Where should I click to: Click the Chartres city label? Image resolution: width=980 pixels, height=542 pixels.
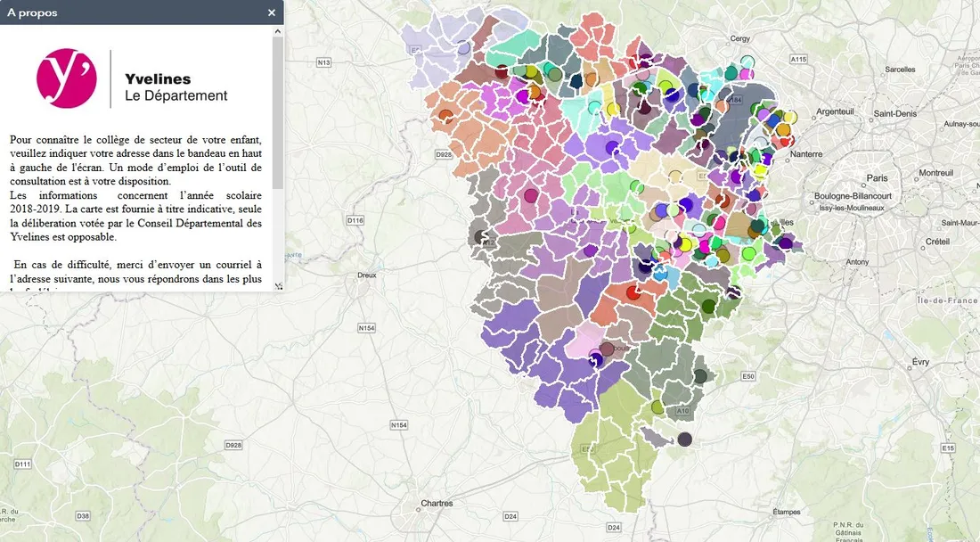coord(437,504)
